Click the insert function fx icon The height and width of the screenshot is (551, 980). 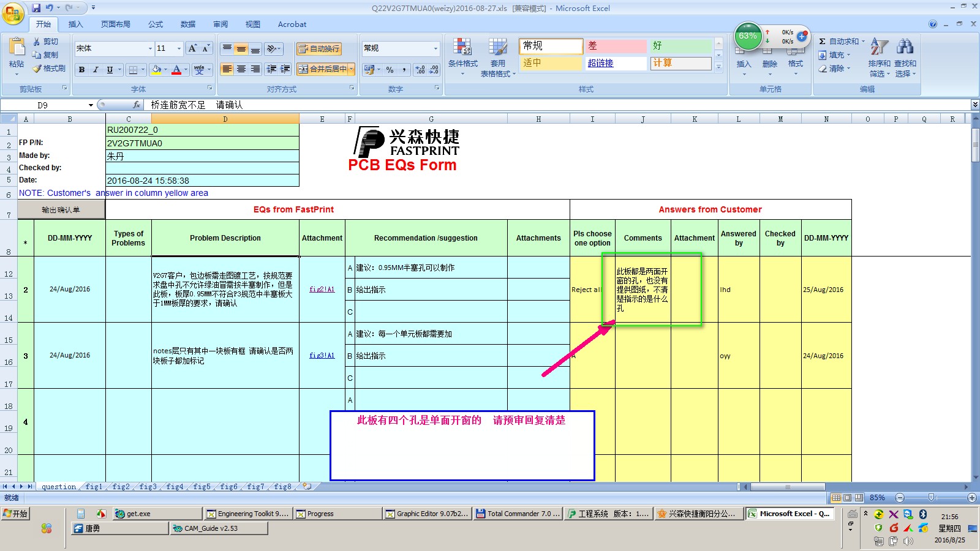pyautogui.click(x=137, y=105)
